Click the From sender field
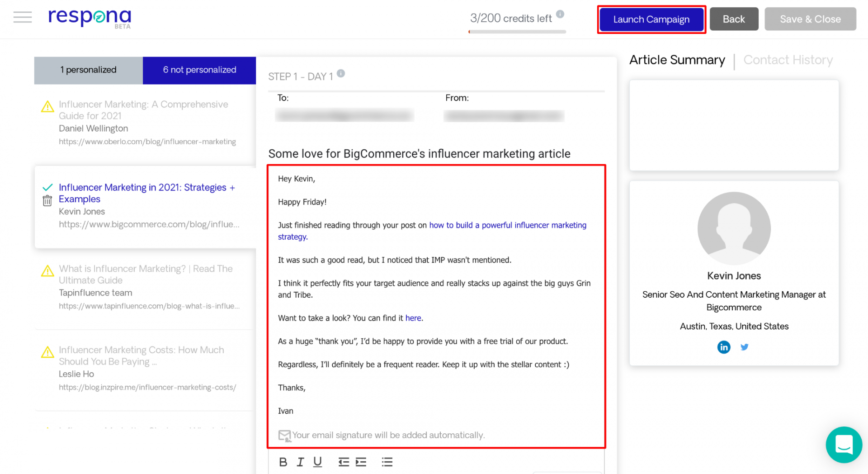Screen dimensions: 868x474 click(x=504, y=116)
